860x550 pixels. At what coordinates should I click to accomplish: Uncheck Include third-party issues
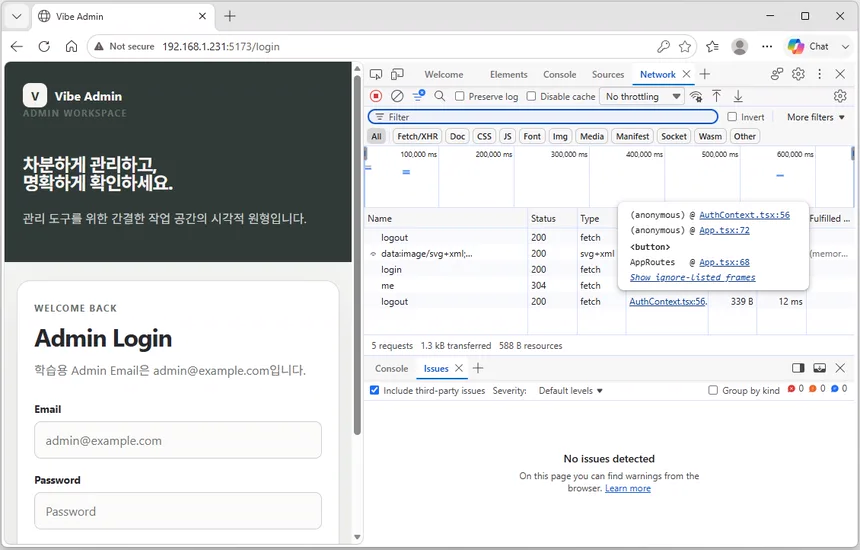[x=374, y=390]
